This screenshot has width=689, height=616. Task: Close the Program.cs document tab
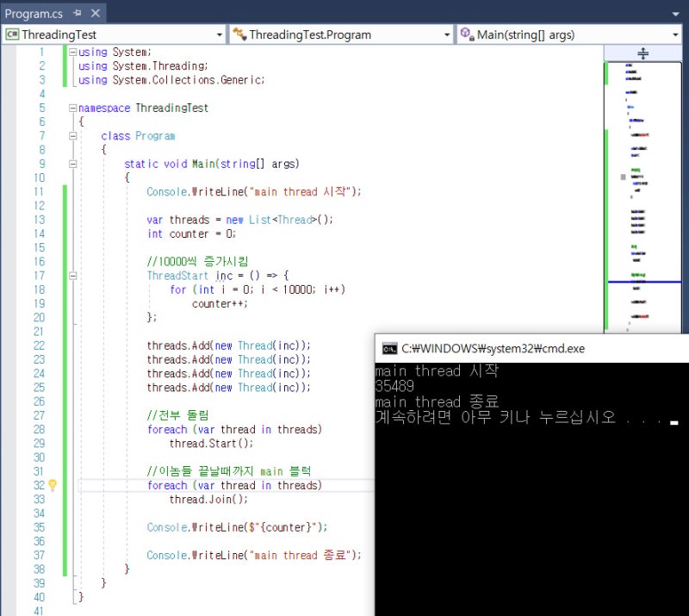tap(96, 14)
